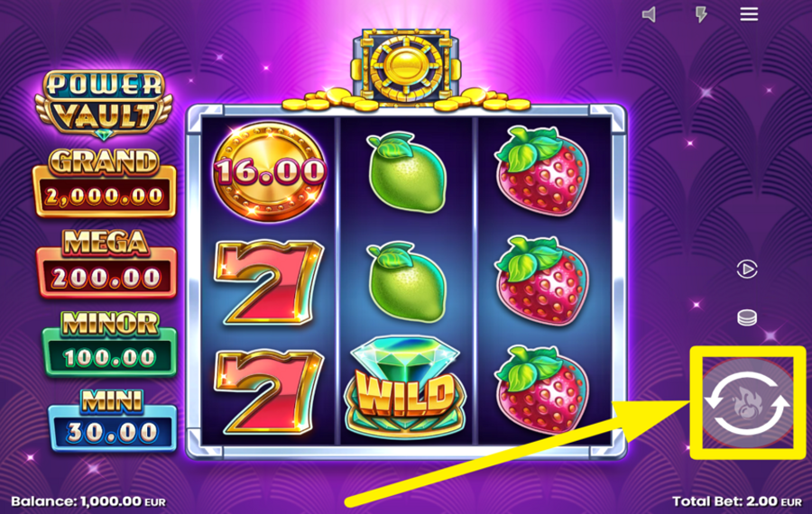Open bet settings coin stack icon

tap(747, 317)
